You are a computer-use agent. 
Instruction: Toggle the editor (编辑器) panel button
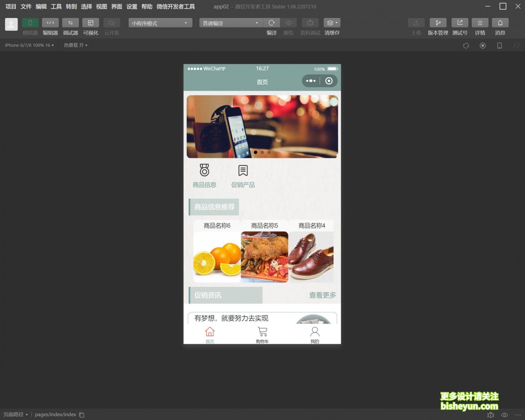50,23
